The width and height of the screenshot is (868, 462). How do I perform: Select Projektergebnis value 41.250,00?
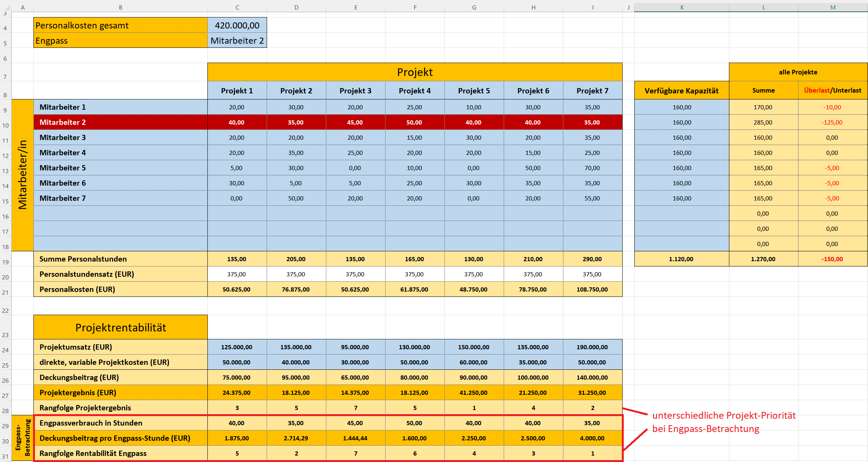474,393
